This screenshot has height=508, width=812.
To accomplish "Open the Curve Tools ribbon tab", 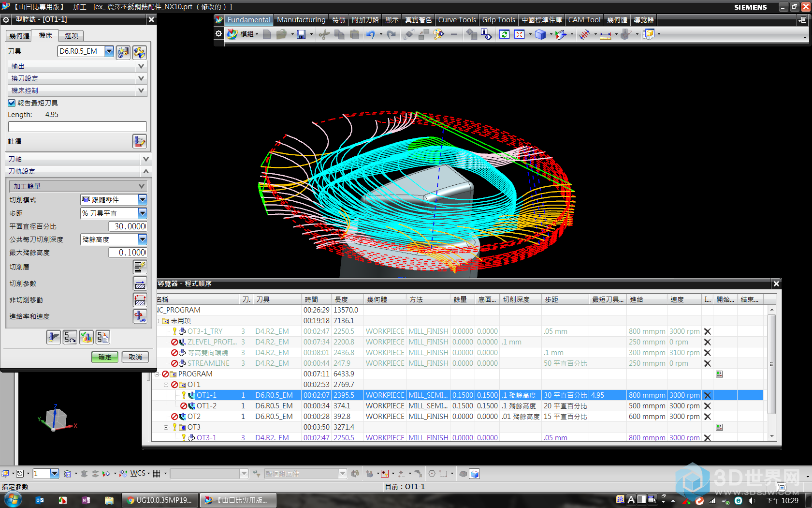I will pyautogui.click(x=457, y=20).
